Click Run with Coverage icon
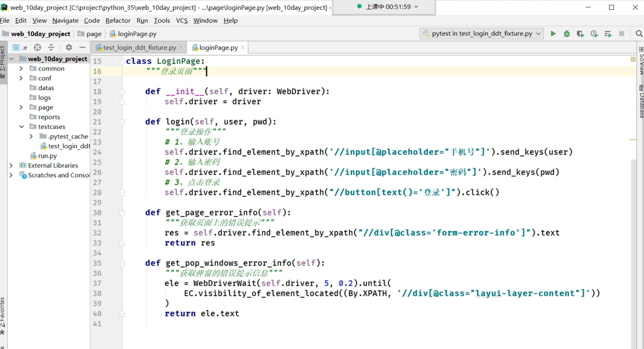Viewport: 644px width, 349px height. 580,34
